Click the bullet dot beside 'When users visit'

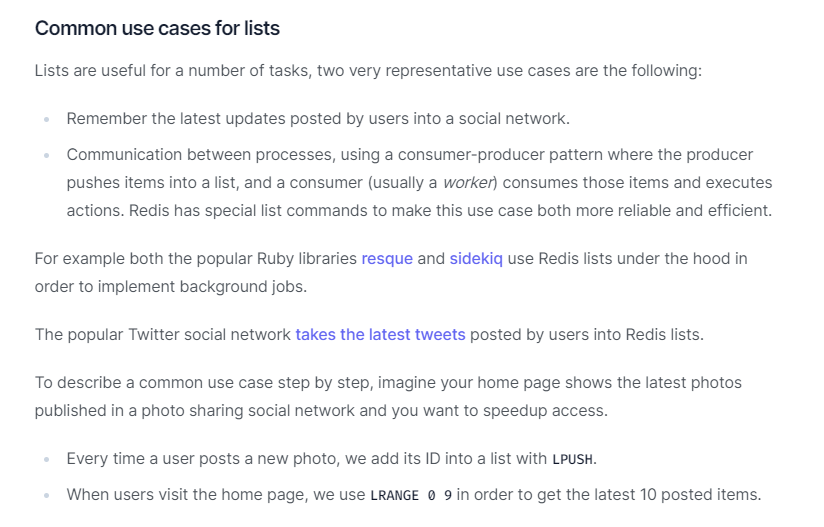46,495
